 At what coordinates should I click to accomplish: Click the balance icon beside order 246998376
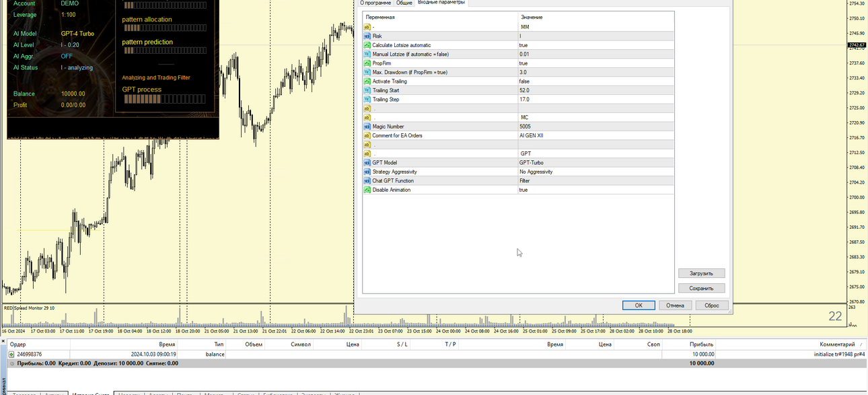coord(11,354)
